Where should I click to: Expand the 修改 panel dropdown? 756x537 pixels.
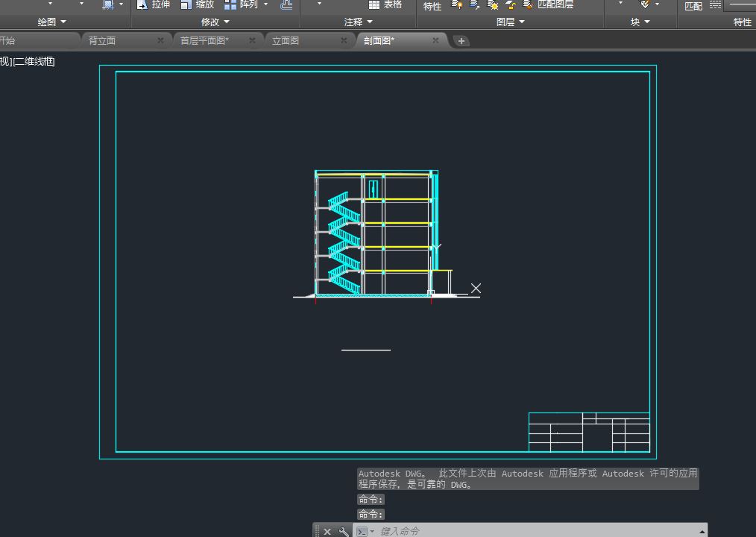pos(215,22)
